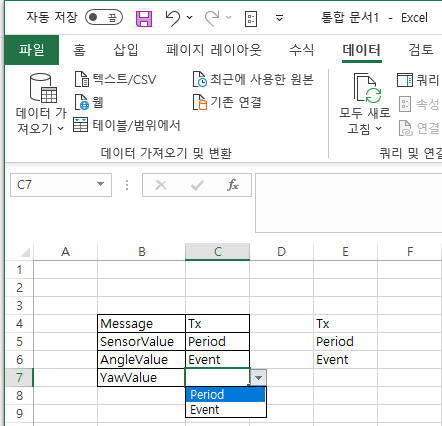Switch to the 페이지 레이아웃 tab
The image size is (442, 426).
(214, 50)
